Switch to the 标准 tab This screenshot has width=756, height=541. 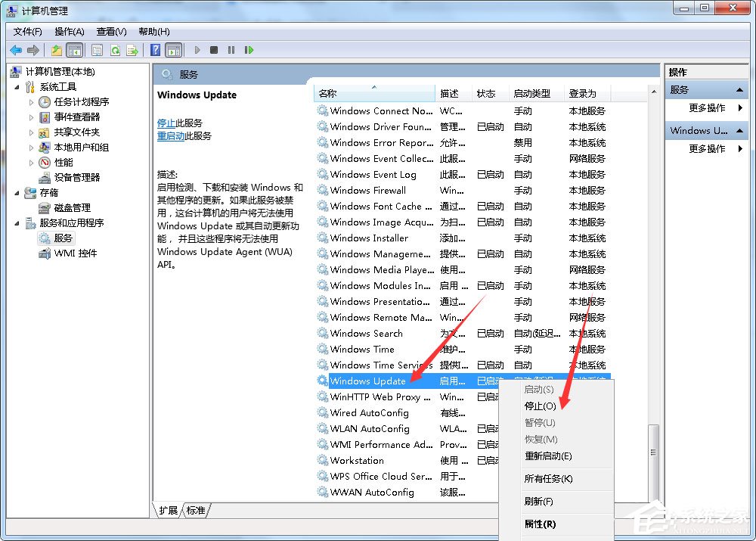195,510
